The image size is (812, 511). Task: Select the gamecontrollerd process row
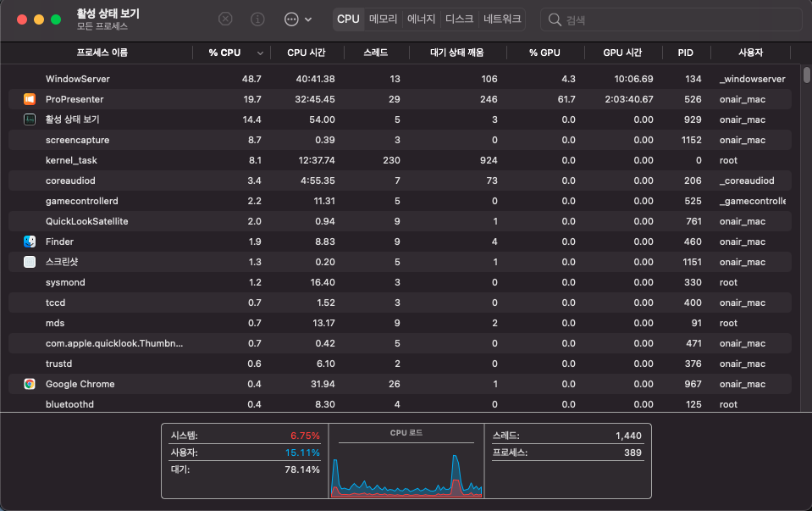coord(400,201)
